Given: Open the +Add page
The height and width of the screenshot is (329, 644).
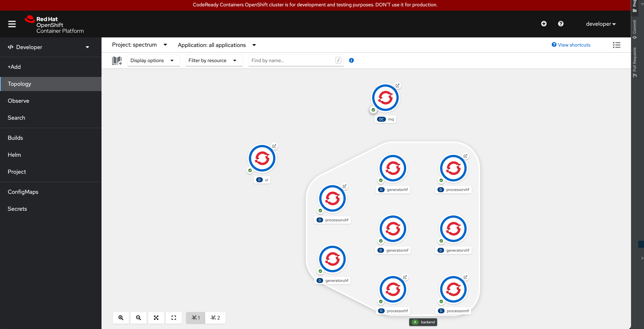Looking at the screenshot, I should (51, 67).
